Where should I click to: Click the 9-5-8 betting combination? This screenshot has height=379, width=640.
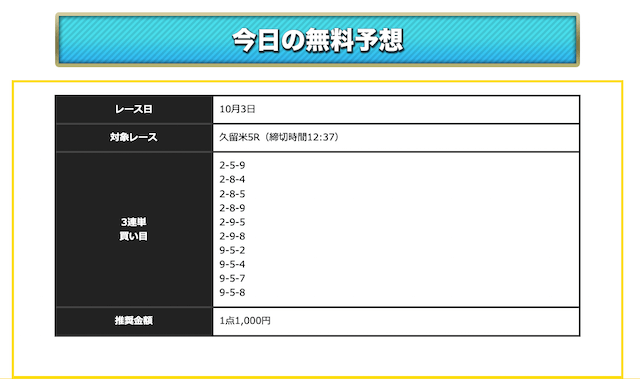(x=232, y=293)
